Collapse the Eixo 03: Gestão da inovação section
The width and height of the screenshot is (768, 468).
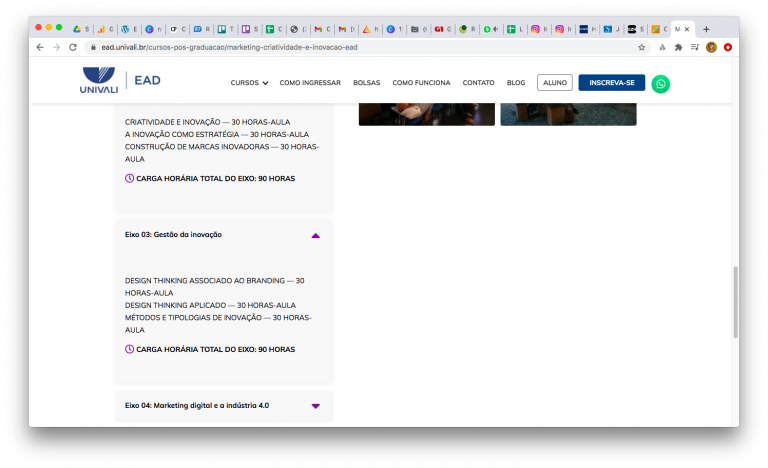315,235
